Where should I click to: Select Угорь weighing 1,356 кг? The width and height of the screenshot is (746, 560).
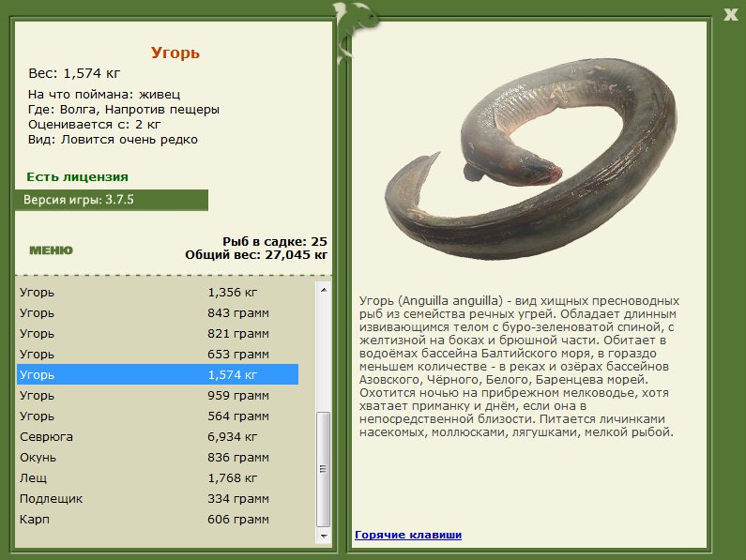tap(158, 292)
